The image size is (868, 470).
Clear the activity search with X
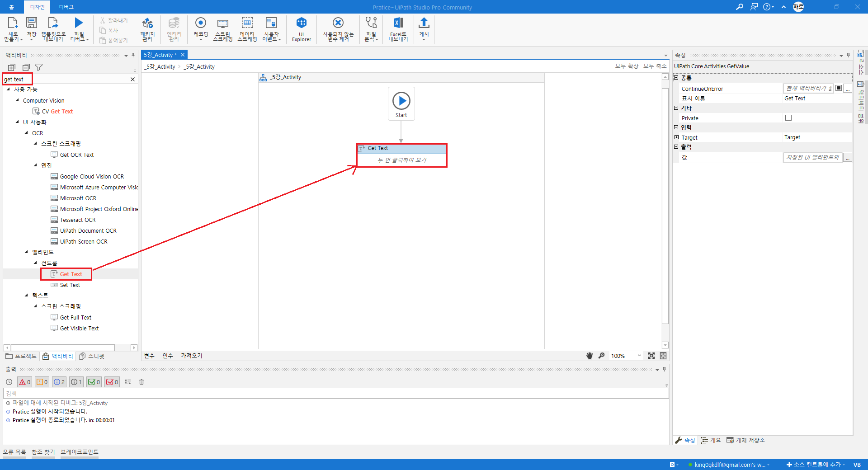point(132,79)
